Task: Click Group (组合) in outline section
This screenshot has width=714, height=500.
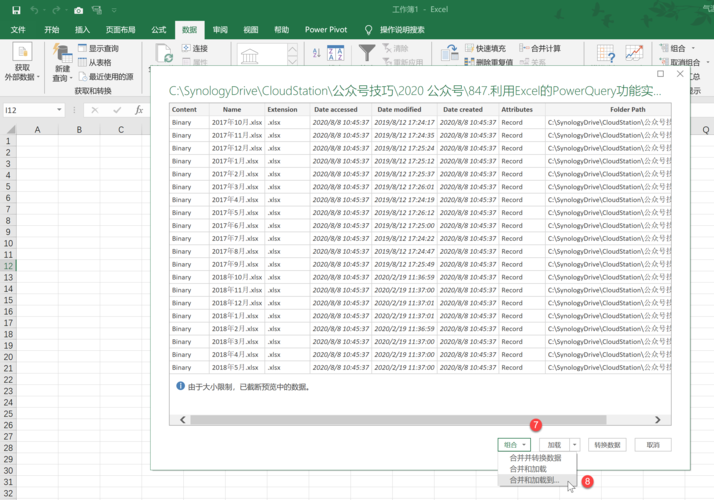Action: pos(673,48)
